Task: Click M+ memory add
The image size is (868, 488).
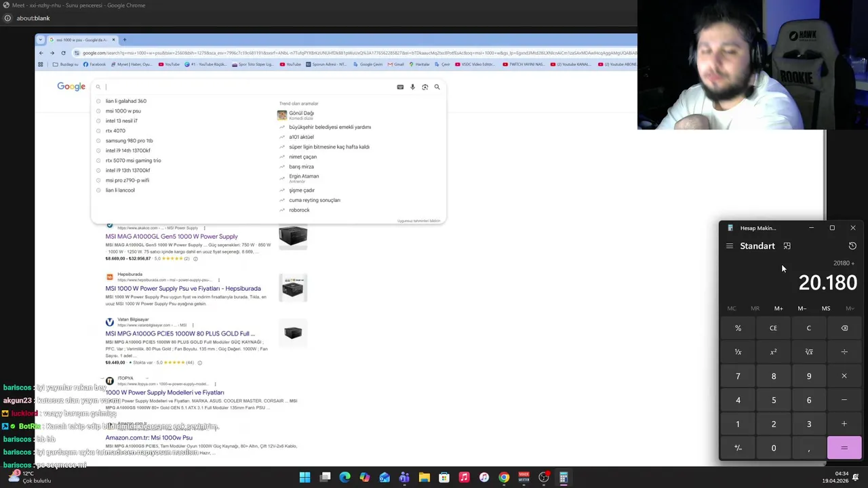Action: click(x=778, y=308)
